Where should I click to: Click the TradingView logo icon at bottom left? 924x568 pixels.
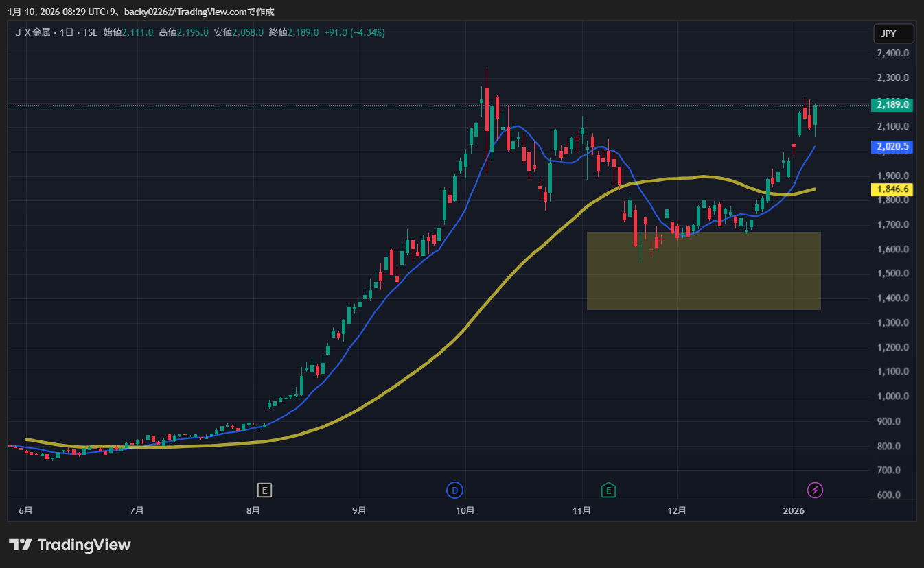click(20, 545)
